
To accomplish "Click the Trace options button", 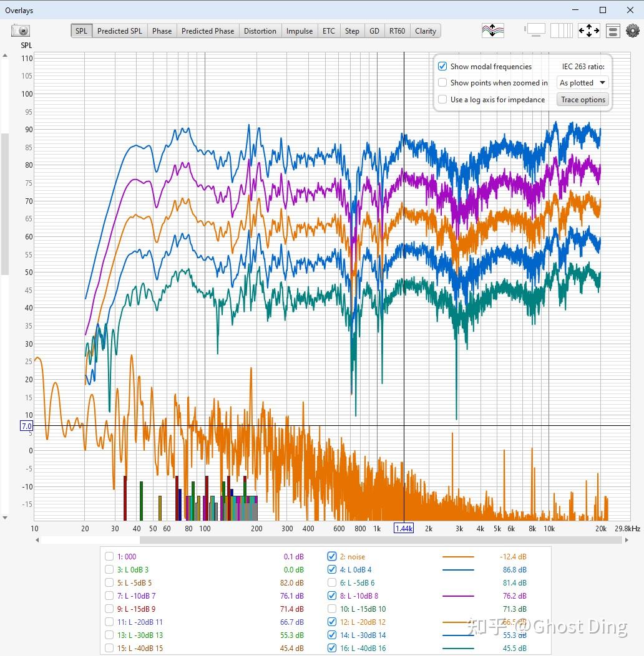I will pos(582,99).
